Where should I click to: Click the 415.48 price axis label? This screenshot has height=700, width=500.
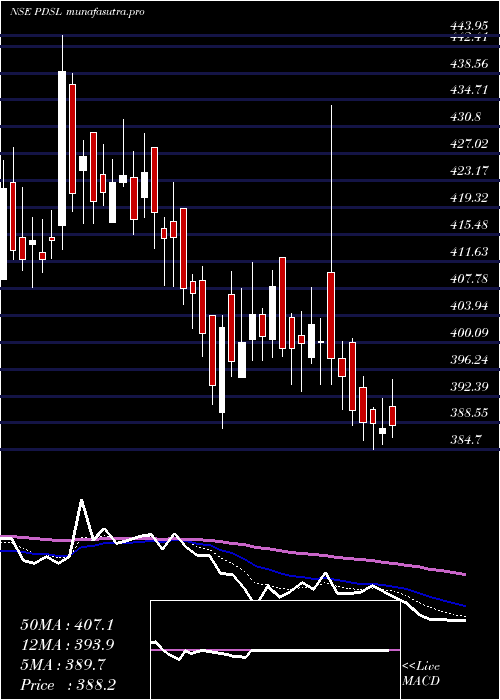tap(469, 225)
